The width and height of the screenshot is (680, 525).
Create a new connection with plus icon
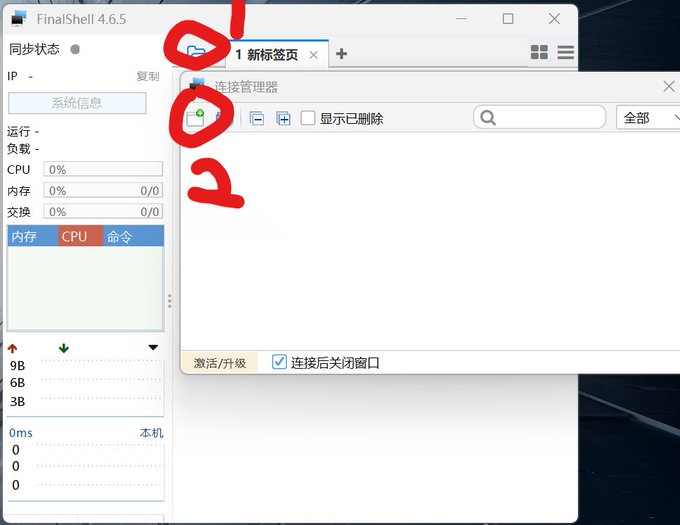coord(195,118)
